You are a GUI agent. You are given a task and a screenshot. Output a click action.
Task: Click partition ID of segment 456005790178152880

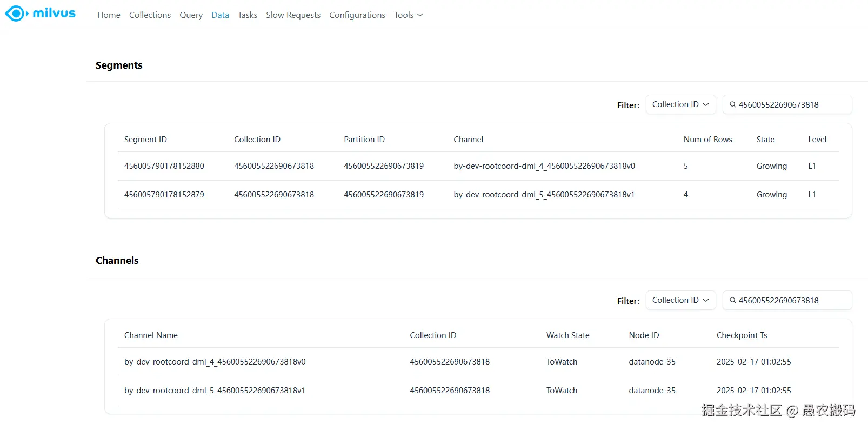[x=384, y=166]
